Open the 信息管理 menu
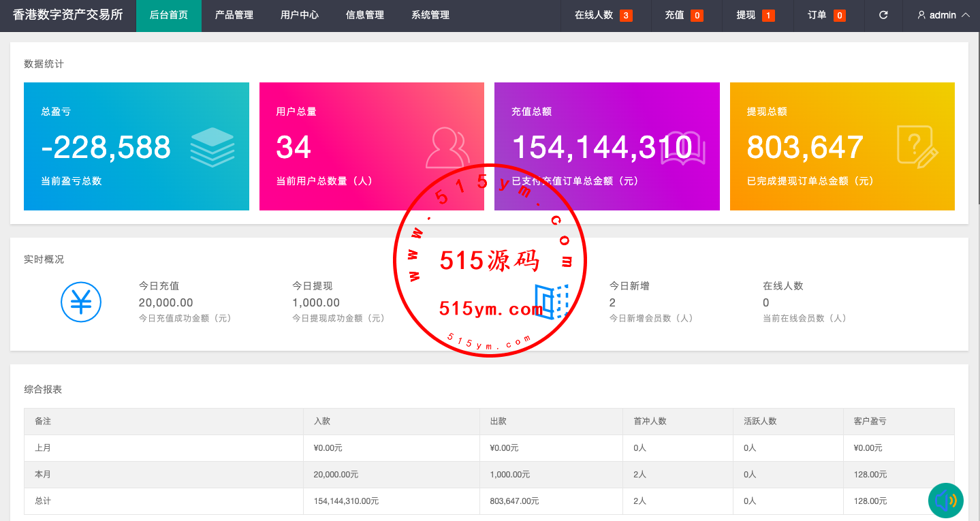 [364, 15]
